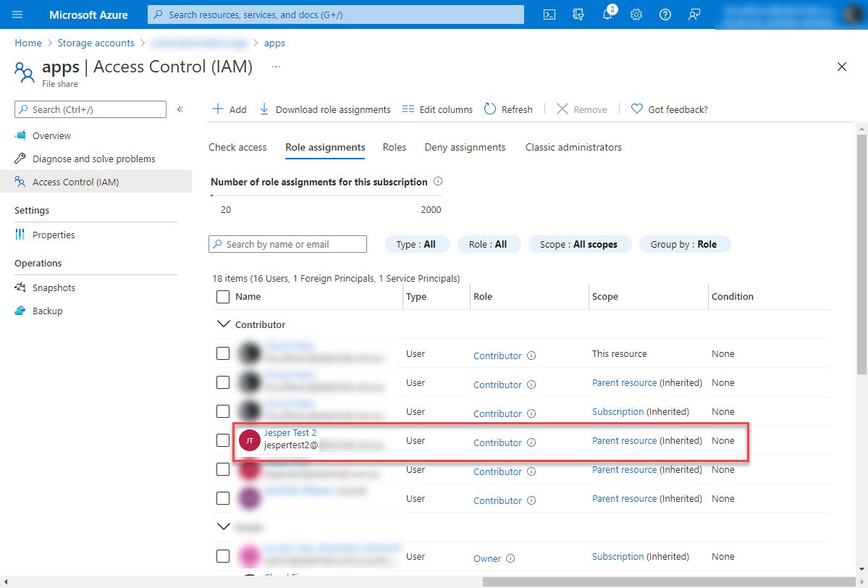Open portal settings gear
The height and width of the screenshot is (588, 868).
(x=636, y=15)
